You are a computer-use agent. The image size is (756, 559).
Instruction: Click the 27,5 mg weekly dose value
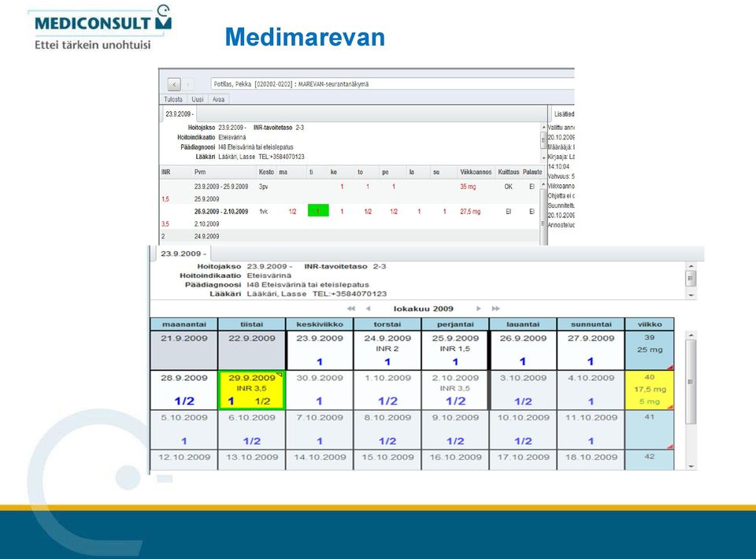tap(470, 212)
